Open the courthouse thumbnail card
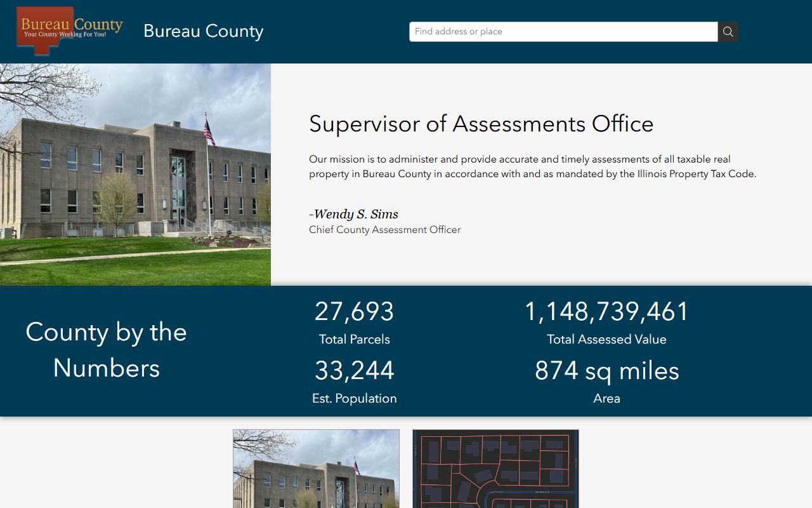The height and width of the screenshot is (508, 812). coord(316,469)
